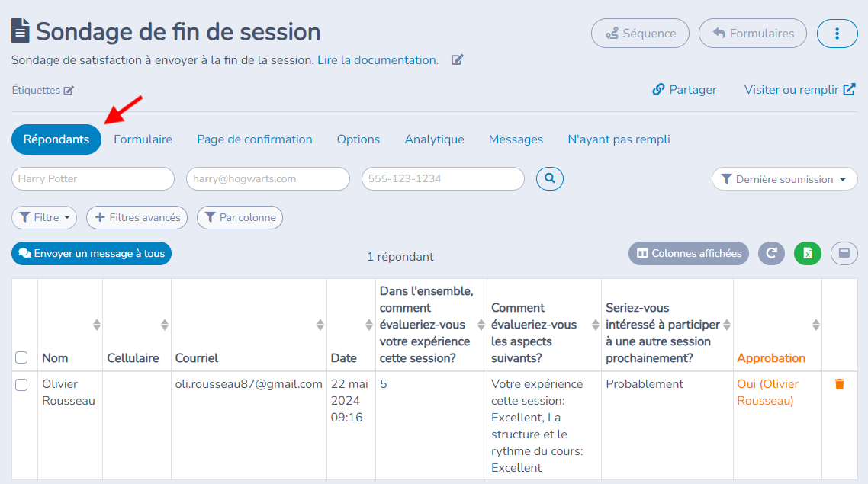Go to the Options tab
The height and width of the screenshot is (484, 868).
tap(358, 139)
